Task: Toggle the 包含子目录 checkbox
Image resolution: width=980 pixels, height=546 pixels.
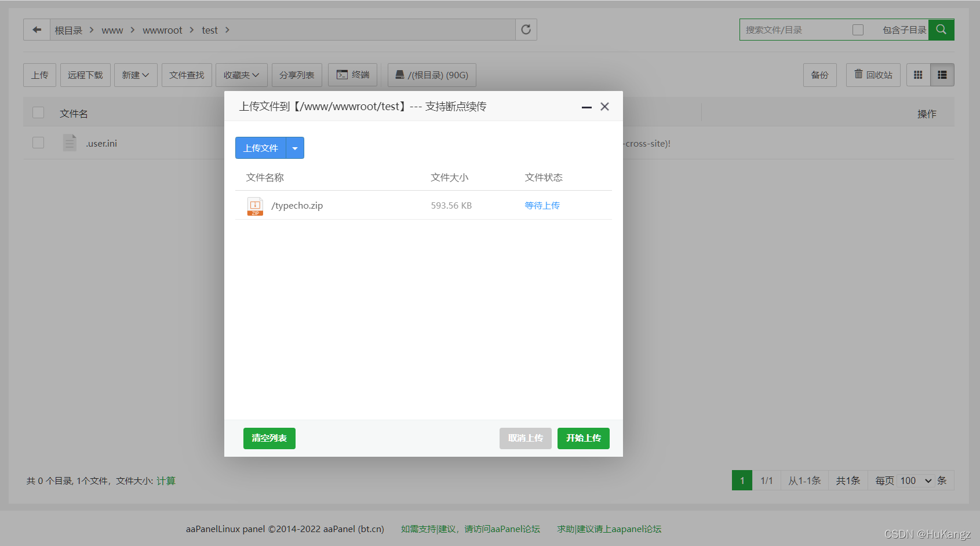Action: pyautogui.click(x=858, y=30)
